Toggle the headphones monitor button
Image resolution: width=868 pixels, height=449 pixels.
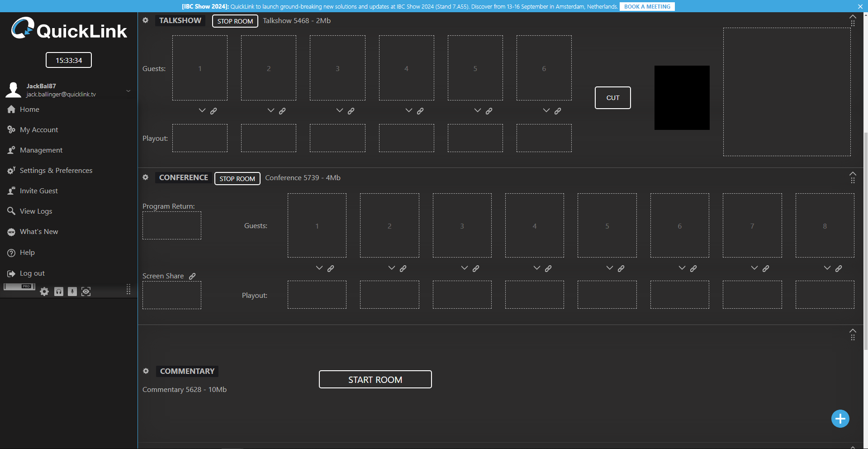click(x=59, y=291)
